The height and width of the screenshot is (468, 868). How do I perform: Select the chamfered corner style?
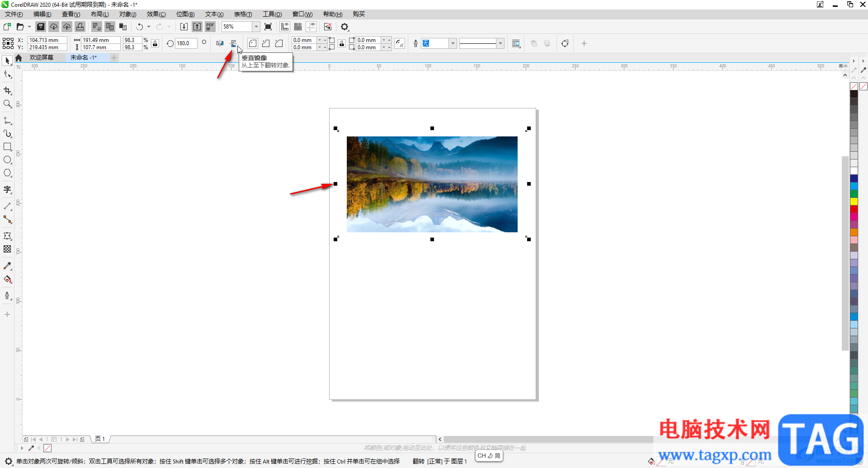coord(279,43)
